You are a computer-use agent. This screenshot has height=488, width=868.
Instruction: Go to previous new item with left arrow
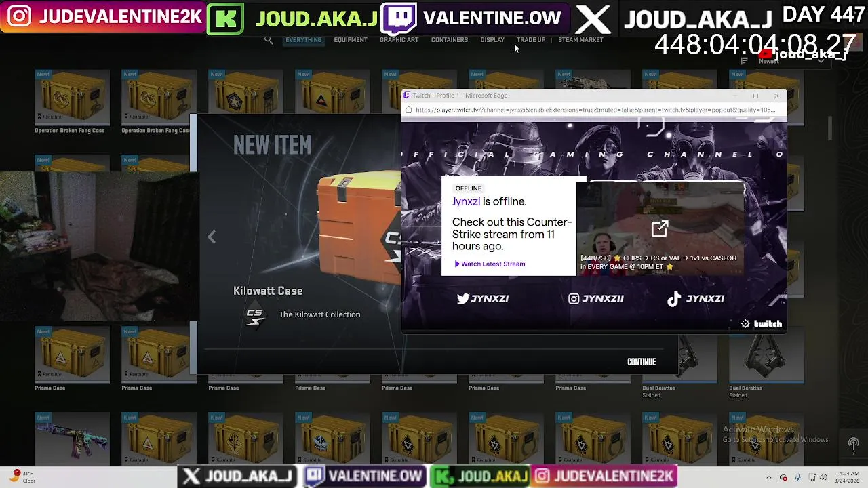tap(212, 237)
